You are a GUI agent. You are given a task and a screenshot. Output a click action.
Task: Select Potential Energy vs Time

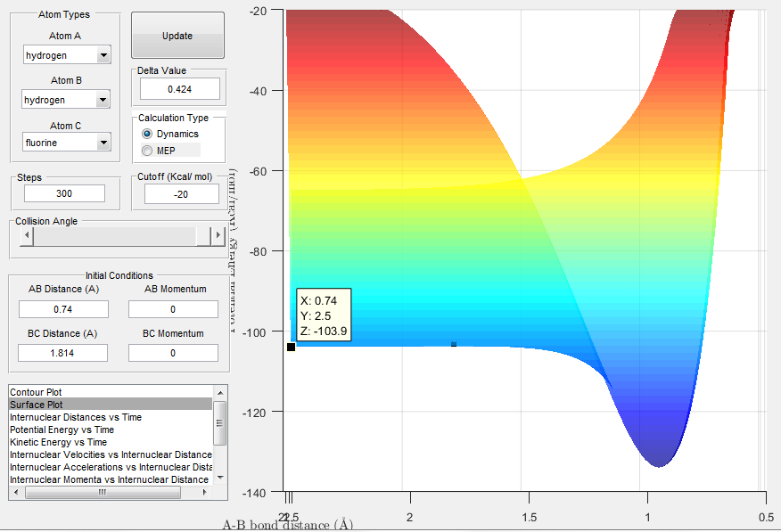pyautogui.click(x=111, y=430)
